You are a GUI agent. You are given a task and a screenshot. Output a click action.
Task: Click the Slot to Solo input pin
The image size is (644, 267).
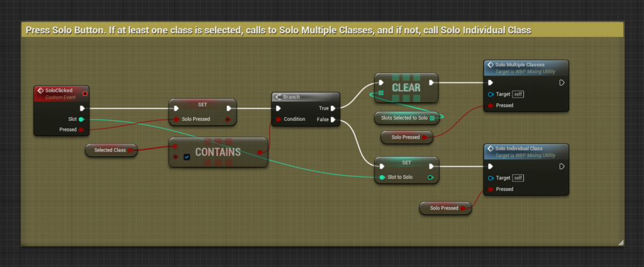[x=382, y=177]
